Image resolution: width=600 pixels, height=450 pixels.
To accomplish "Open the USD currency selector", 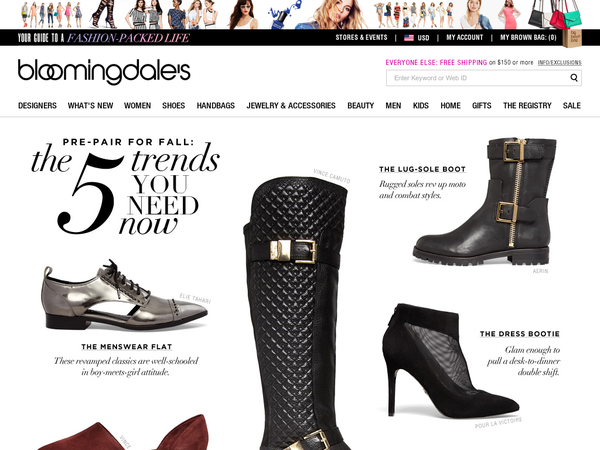I will (x=423, y=38).
